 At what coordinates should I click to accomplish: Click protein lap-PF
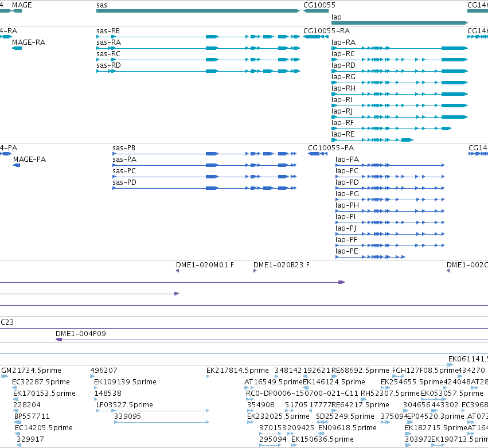tap(390, 246)
